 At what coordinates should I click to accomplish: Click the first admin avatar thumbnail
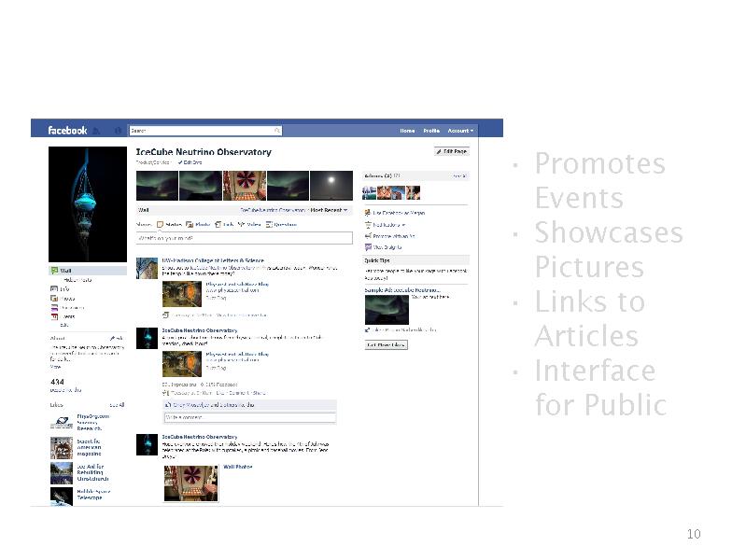click(369, 192)
